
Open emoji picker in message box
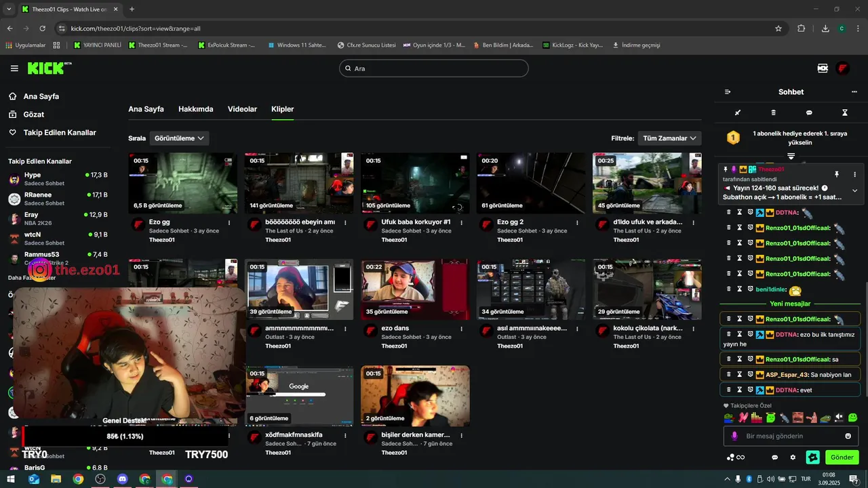(848, 436)
